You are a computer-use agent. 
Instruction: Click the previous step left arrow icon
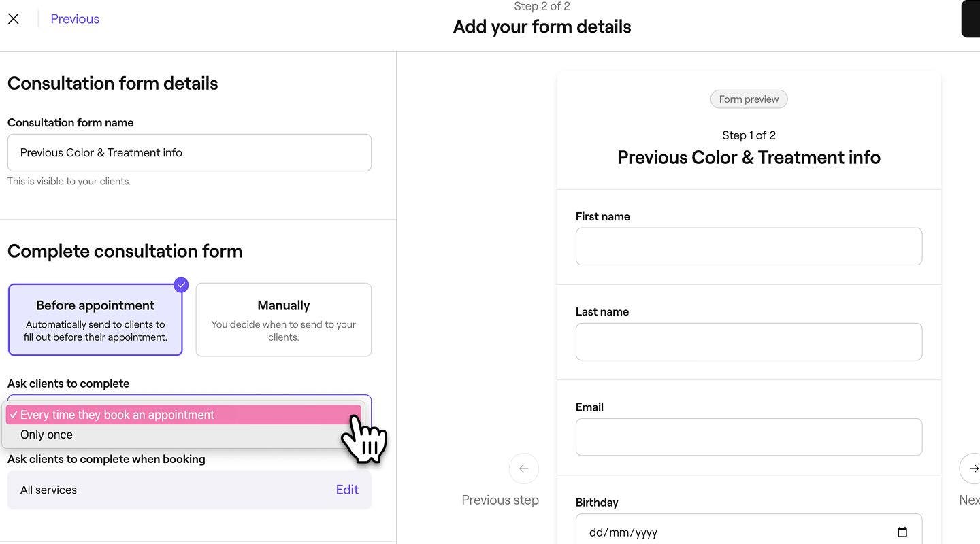524,469
